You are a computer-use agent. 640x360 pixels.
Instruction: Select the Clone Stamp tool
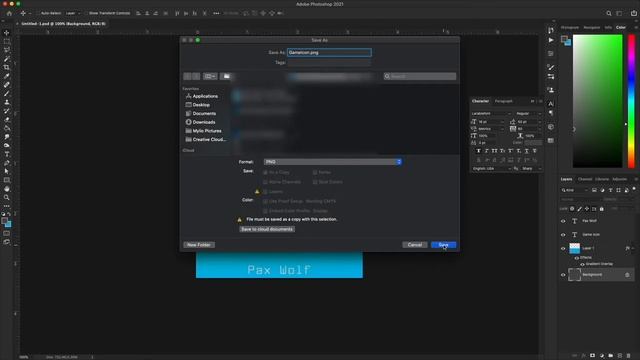click(x=7, y=102)
